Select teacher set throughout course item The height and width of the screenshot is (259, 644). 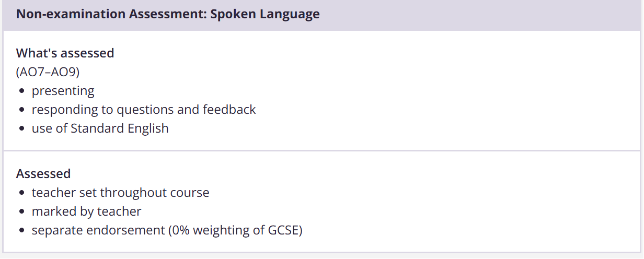pos(120,193)
